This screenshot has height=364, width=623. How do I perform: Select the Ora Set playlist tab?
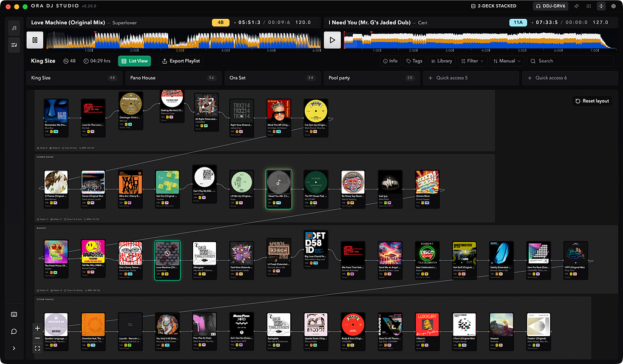pos(272,78)
